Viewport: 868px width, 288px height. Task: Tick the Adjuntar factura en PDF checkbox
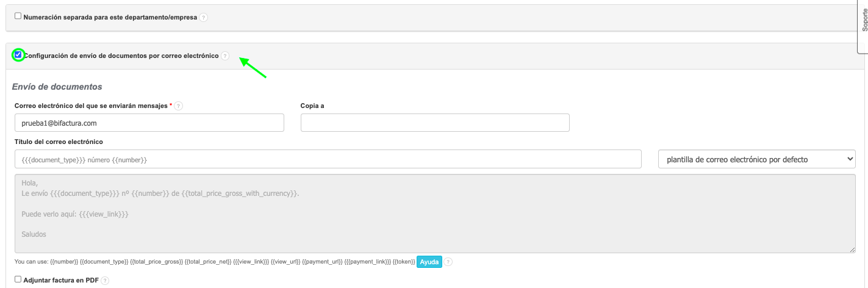click(x=18, y=279)
